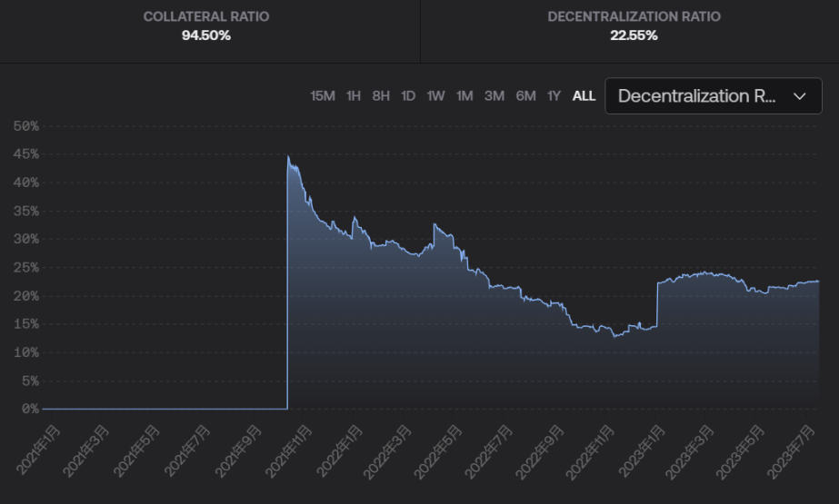The width and height of the screenshot is (839, 504).
Task: Switch chart to 1H interval
Action: point(354,96)
